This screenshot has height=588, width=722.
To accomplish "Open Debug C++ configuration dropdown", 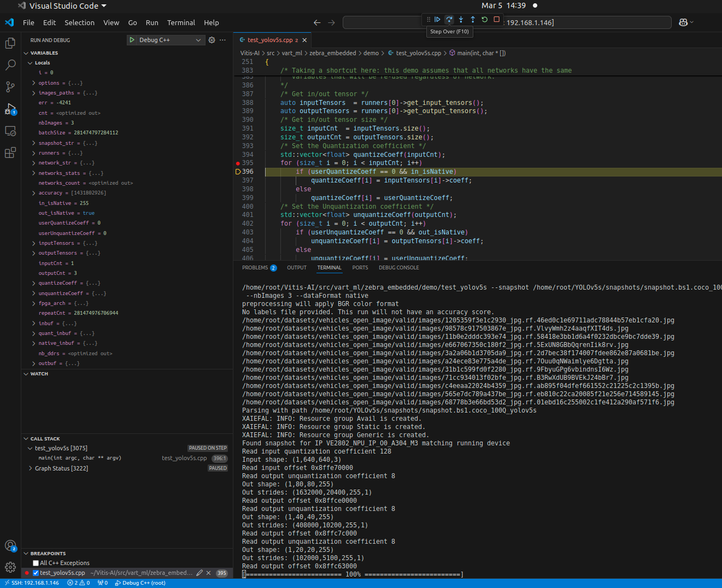I will coord(198,40).
